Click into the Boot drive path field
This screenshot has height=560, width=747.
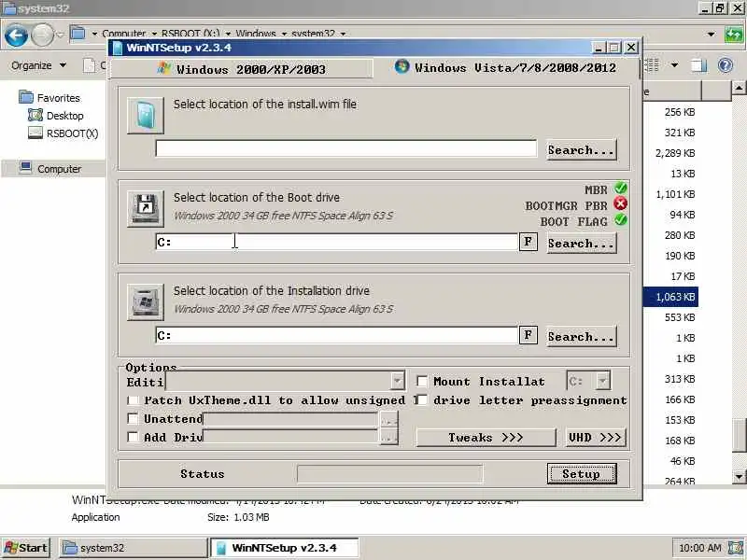click(336, 242)
